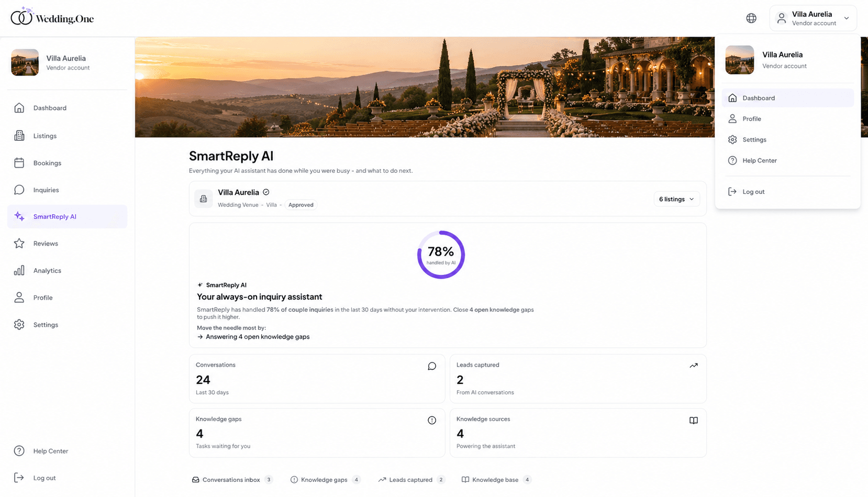Go to Bookings in the sidebar

tap(67, 163)
